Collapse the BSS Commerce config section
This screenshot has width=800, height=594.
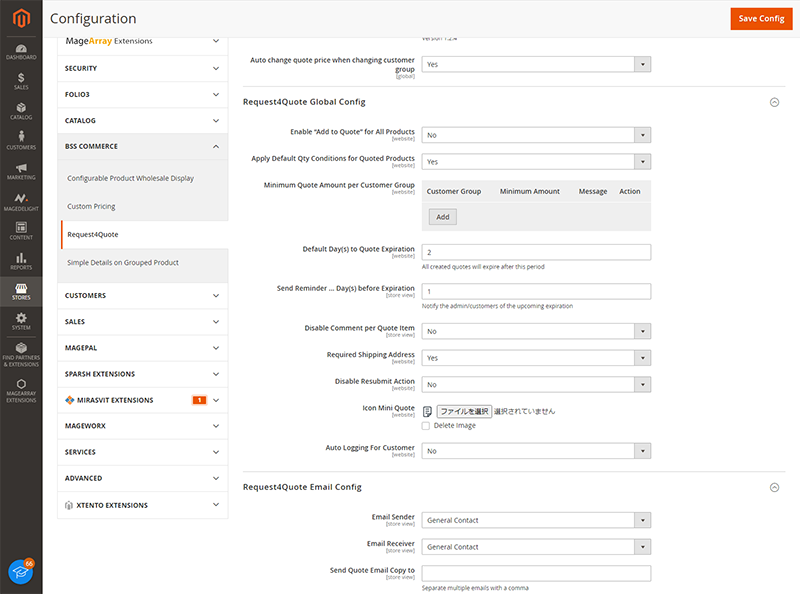tap(143, 146)
